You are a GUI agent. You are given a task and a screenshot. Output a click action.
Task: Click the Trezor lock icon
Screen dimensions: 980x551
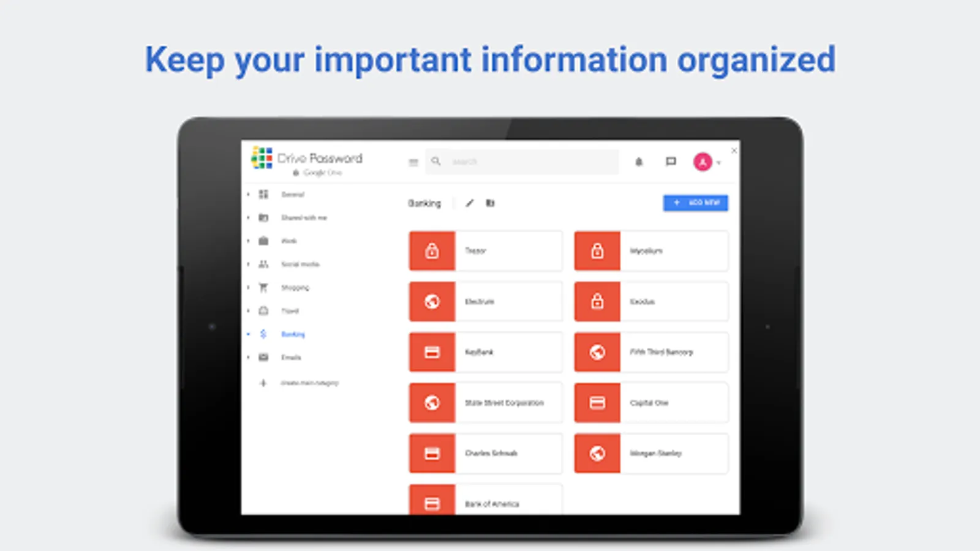432,251
